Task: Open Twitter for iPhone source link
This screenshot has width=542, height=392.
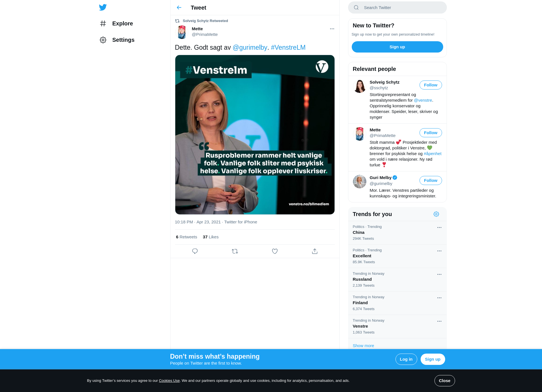Action: pyautogui.click(x=241, y=222)
